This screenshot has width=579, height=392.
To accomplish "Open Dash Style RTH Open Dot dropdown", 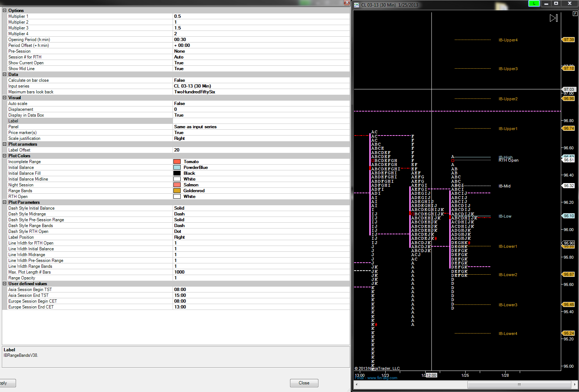I will click(261, 231).
